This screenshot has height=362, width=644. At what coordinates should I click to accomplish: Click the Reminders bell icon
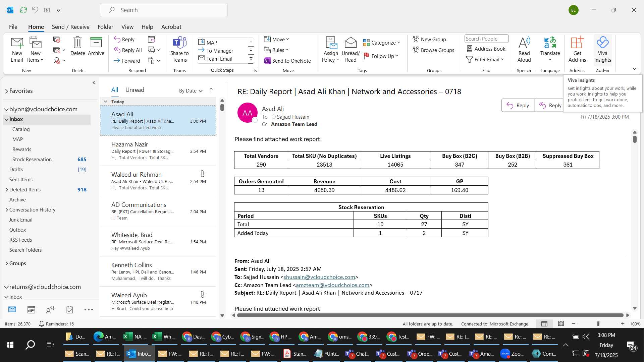coord(42,324)
